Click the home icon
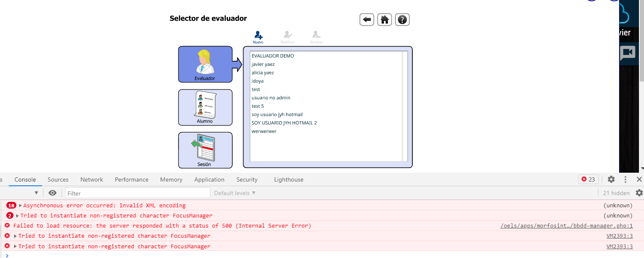This screenshot has height=258, width=644. [384, 19]
